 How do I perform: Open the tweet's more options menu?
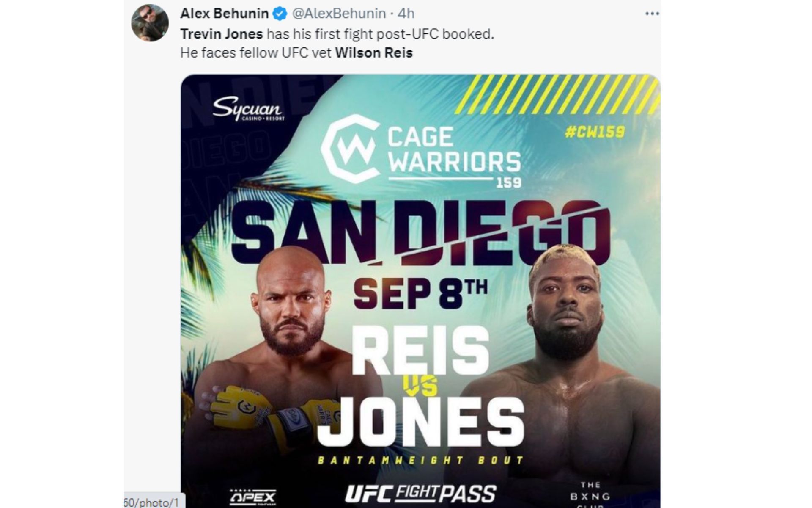(652, 14)
